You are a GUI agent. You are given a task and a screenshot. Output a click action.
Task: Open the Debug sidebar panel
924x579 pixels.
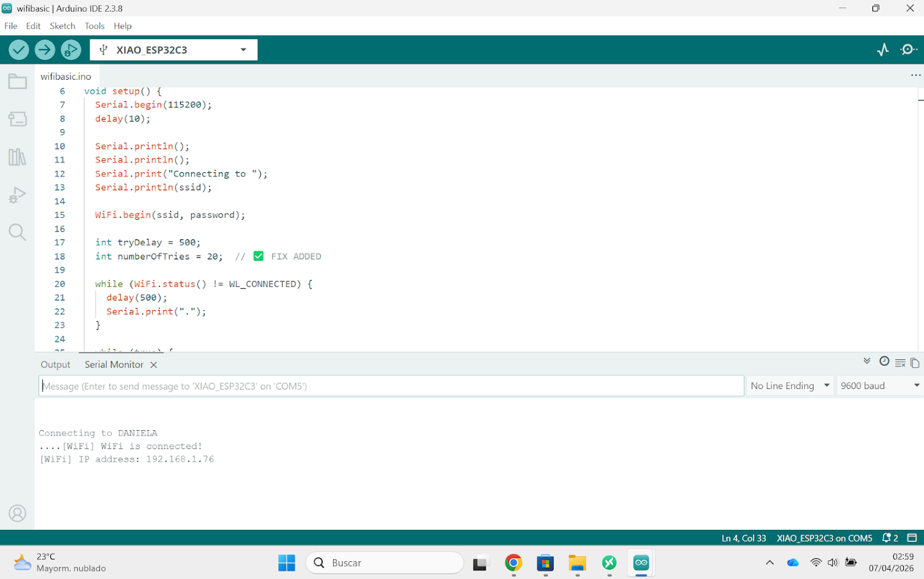coord(17,195)
